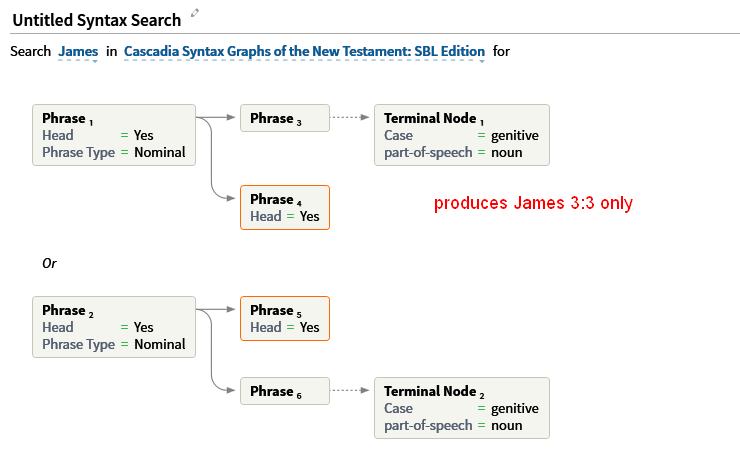The height and width of the screenshot is (464, 740).
Task: Open the Cascadia Syntax Graphs resource dropdown
Action: click(304, 51)
